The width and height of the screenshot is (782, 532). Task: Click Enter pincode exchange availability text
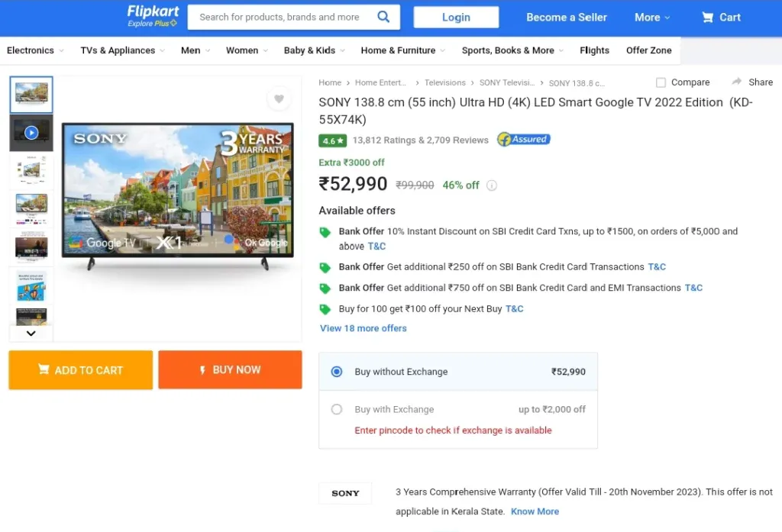click(453, 430)
